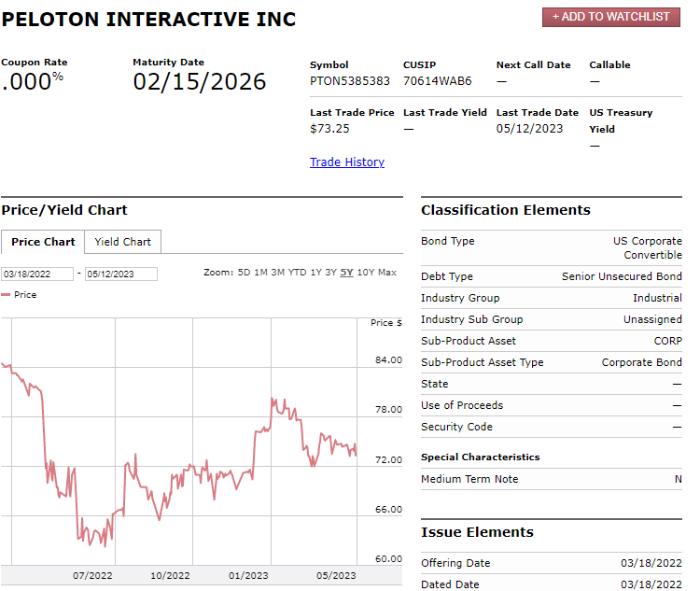Click the Use of Proceeds label
This screenshot has height=591, width=700.
462,405
